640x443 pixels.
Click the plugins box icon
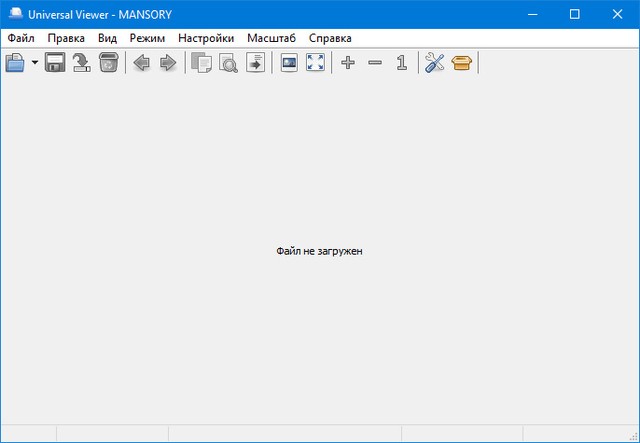461,63
